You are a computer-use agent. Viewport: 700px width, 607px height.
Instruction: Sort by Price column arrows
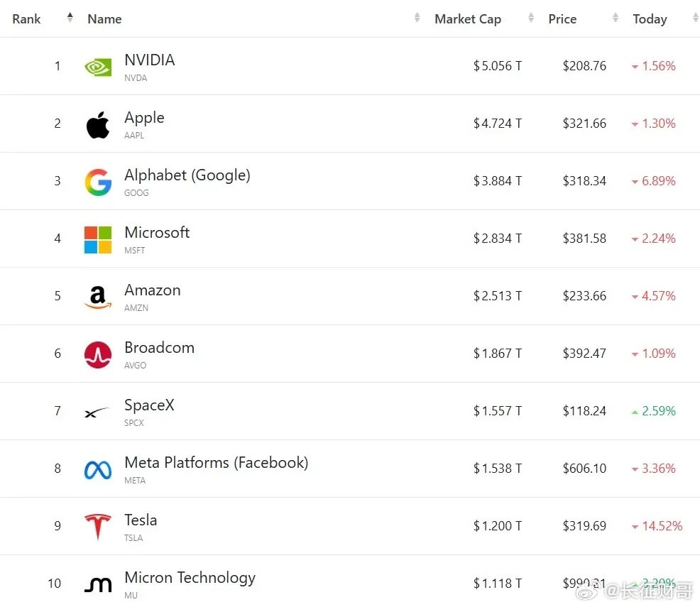point(616,18)
